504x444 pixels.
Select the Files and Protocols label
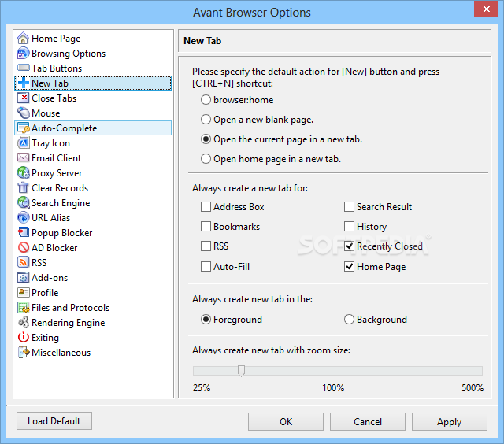tap(70, 308)
